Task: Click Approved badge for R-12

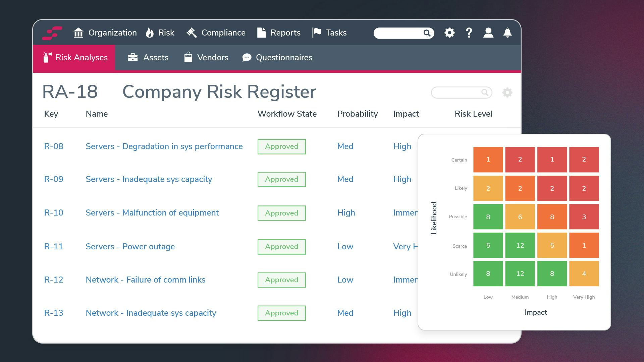Action: [281, 280]
